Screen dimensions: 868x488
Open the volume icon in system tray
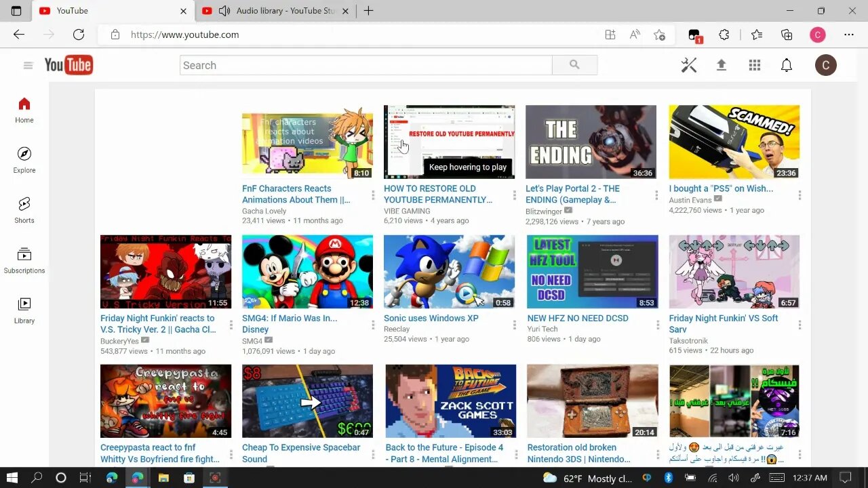click(x=733, y=478)
